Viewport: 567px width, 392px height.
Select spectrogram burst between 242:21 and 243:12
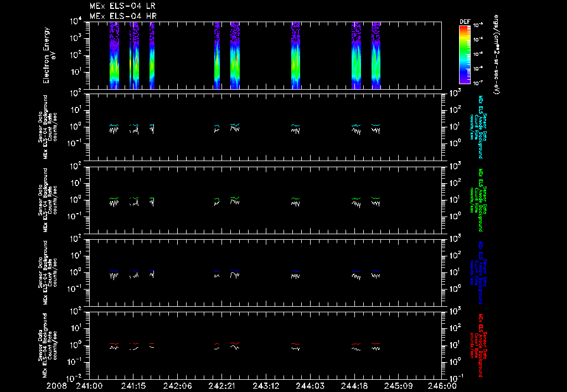point(235,55)
